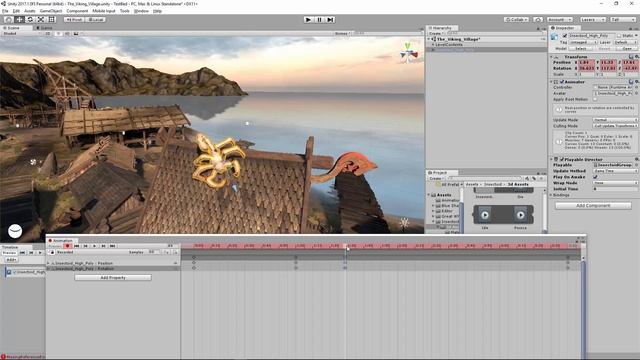Open the cloud services icon

[538, 19]
